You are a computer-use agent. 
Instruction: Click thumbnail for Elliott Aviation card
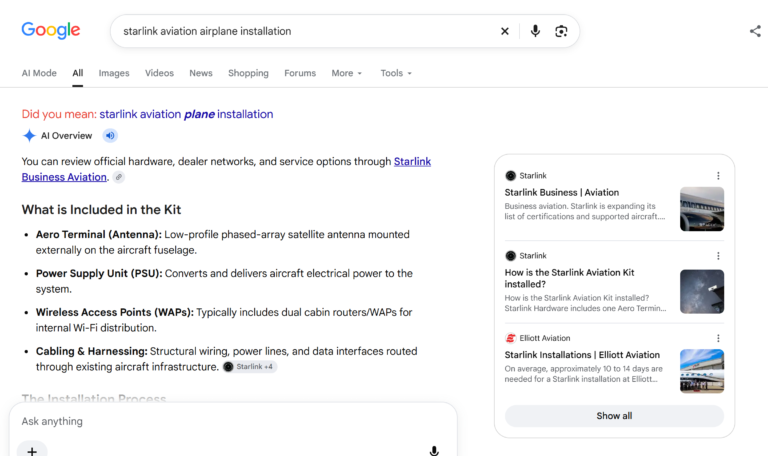[702, 371]
